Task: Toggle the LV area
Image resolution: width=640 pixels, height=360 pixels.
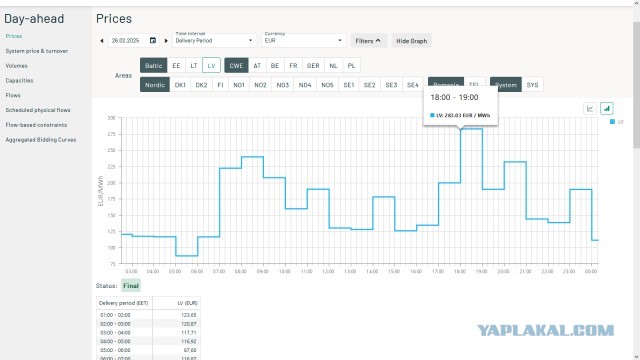Action: tap(211, 65)
